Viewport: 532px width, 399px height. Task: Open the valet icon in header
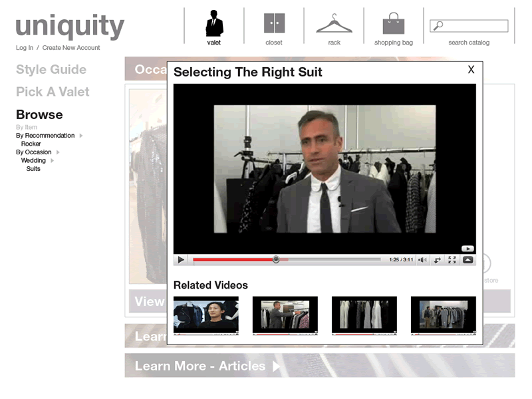pos(214,23)
